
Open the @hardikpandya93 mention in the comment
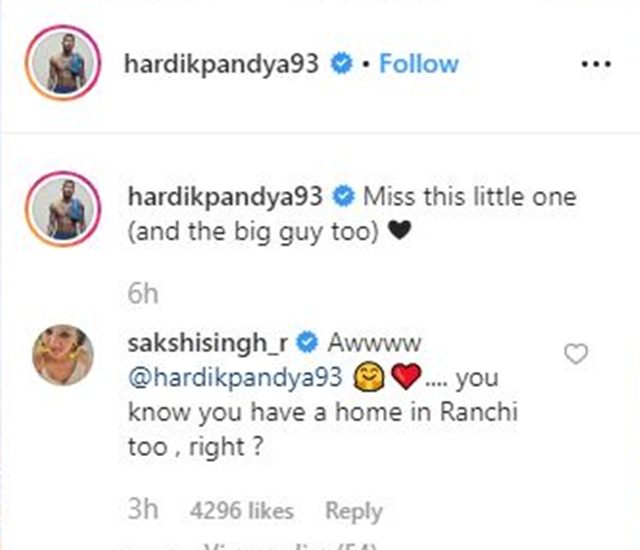click(x=235, y=378)
